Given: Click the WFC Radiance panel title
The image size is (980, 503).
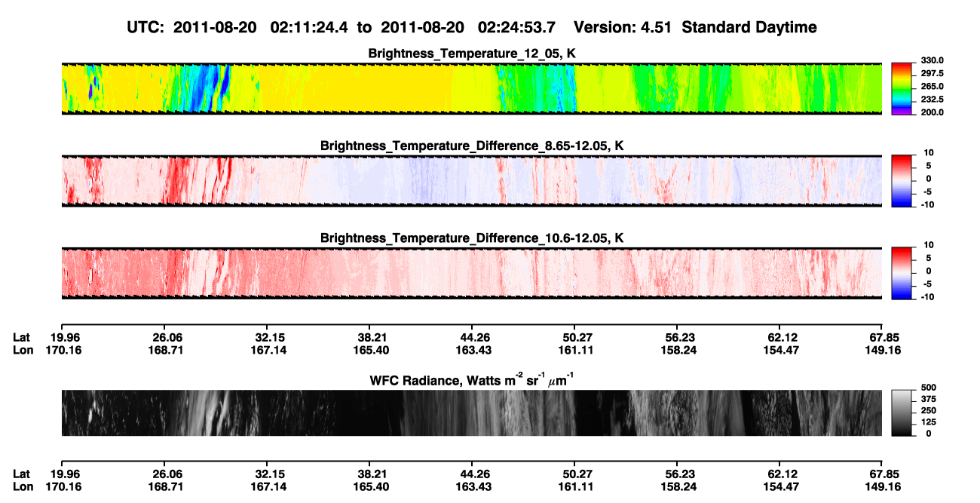Looking at the screenshot, I should 471,379.
